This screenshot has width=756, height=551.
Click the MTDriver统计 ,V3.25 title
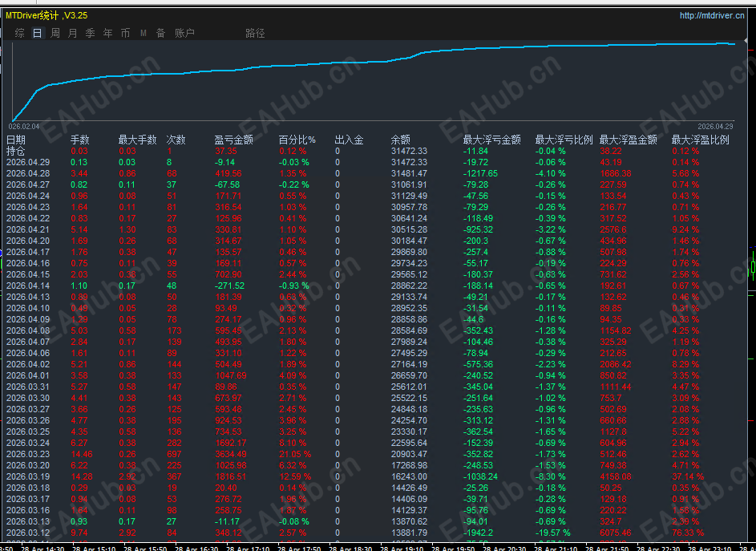pos(46,15)
